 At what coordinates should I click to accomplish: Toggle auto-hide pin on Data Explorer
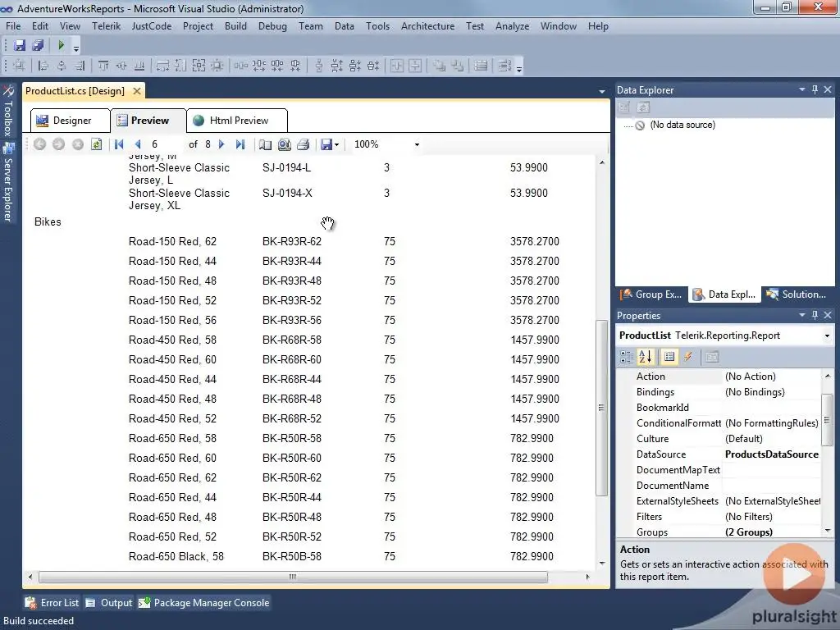(815, 89)
